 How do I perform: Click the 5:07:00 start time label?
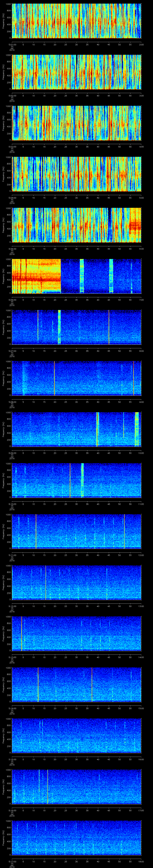12,351
